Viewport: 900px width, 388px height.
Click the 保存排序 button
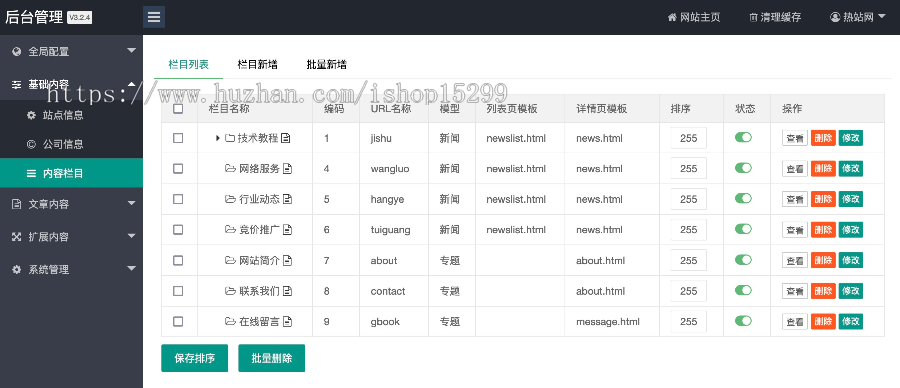coord(195,358)
